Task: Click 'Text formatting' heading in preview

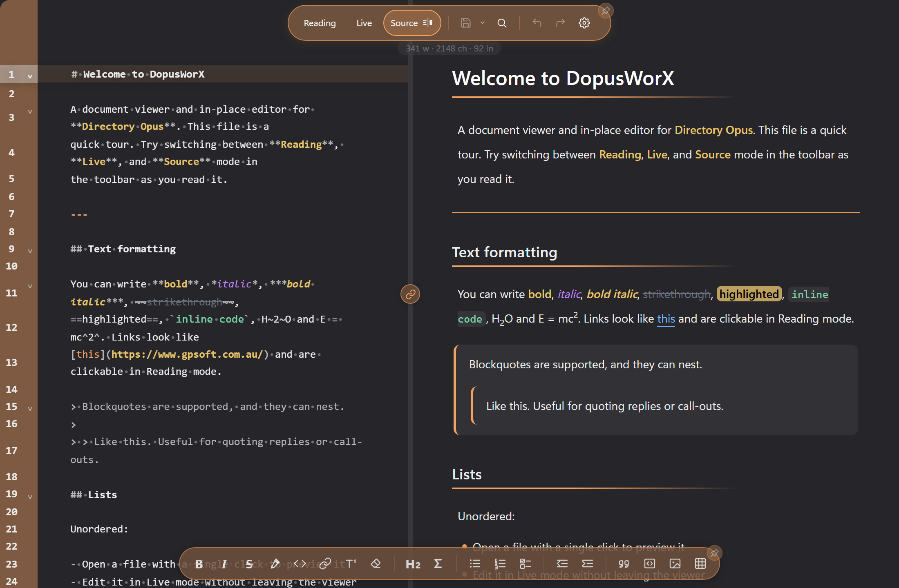Action: click(504, 252)
